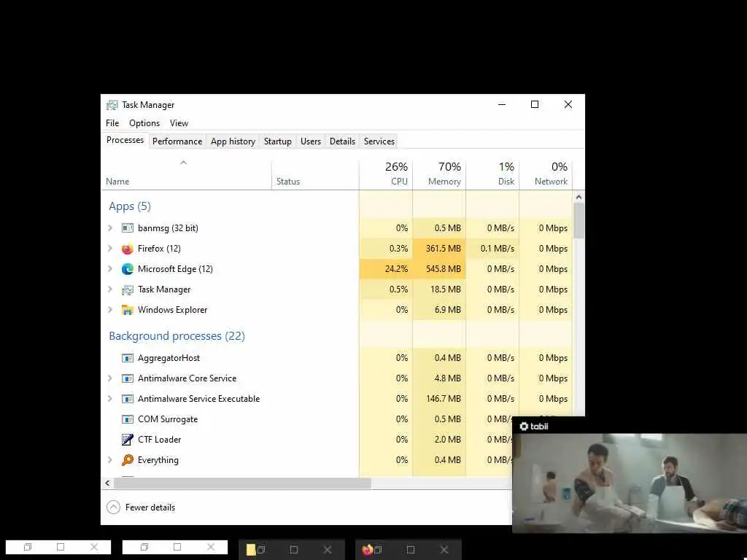Select the Windows Explorer folder icon
This screenshot has height=560, width=747.
click(x=127, y=310)
